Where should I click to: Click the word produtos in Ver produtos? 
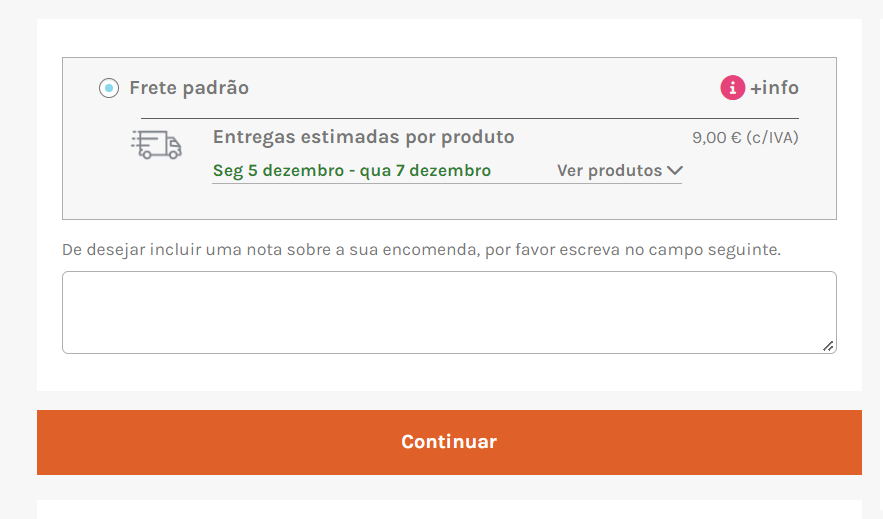[625, 171]
